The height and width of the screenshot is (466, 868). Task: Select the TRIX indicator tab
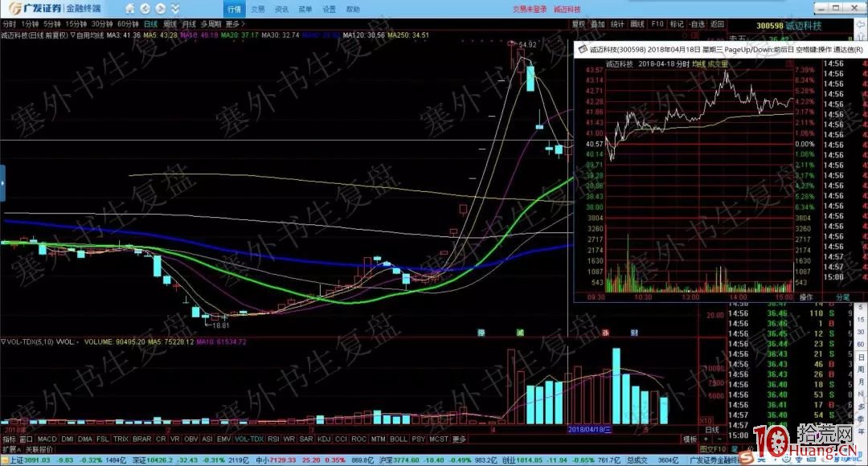coord(121,439)
